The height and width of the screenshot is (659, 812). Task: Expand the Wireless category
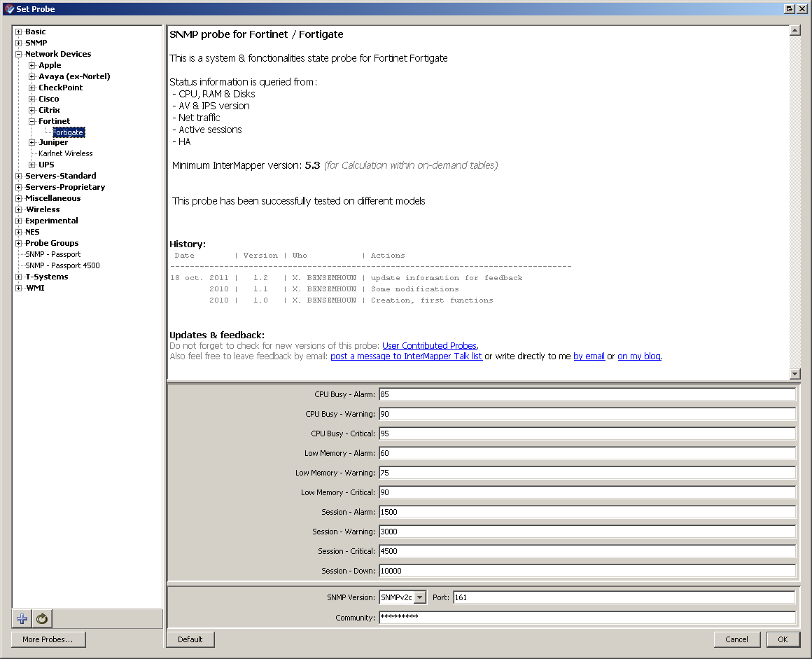coord(19,210)
